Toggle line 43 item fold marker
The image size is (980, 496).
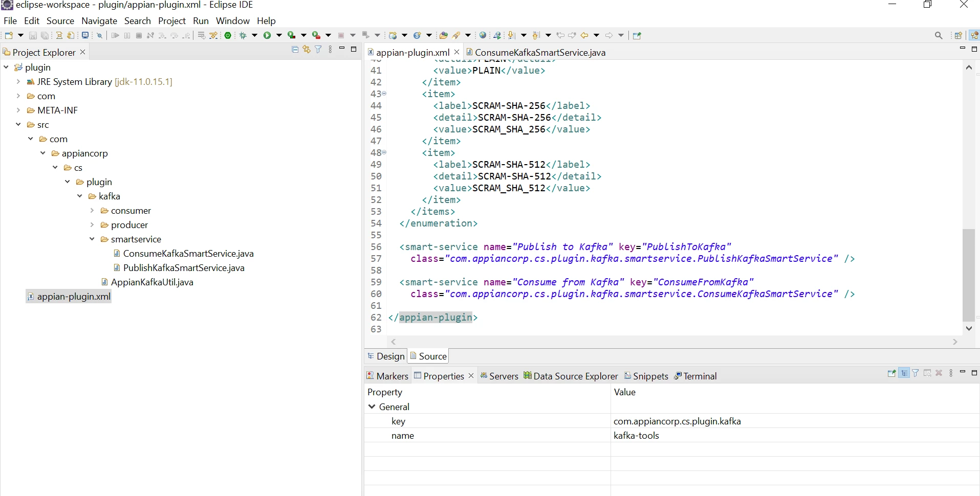[x=384, y=94]
